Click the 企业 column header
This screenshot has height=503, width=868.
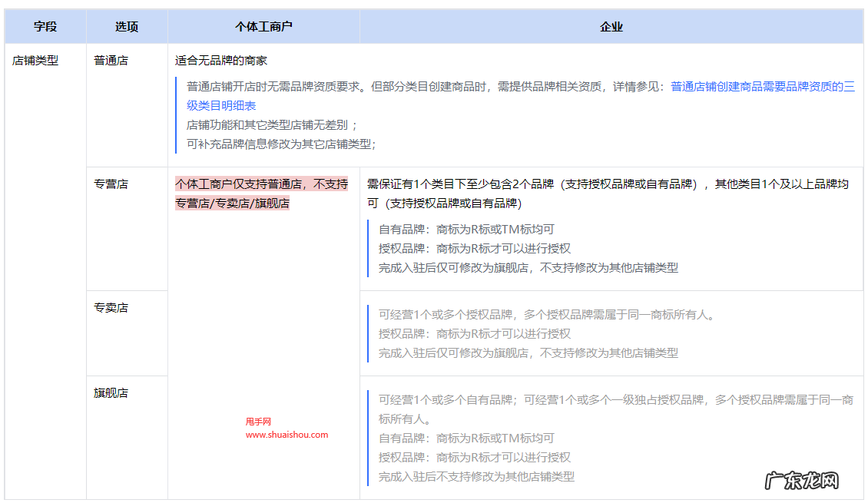coord(611,25)
